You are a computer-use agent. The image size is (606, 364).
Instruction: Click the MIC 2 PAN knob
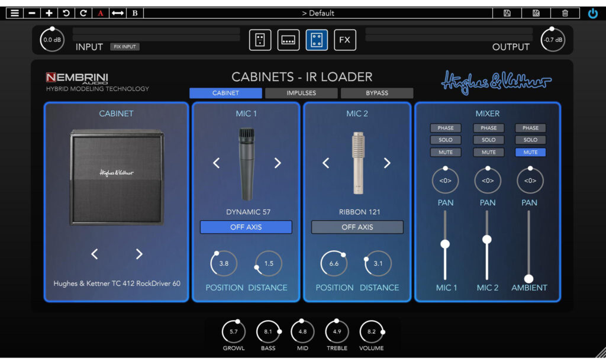pos(488,181)
